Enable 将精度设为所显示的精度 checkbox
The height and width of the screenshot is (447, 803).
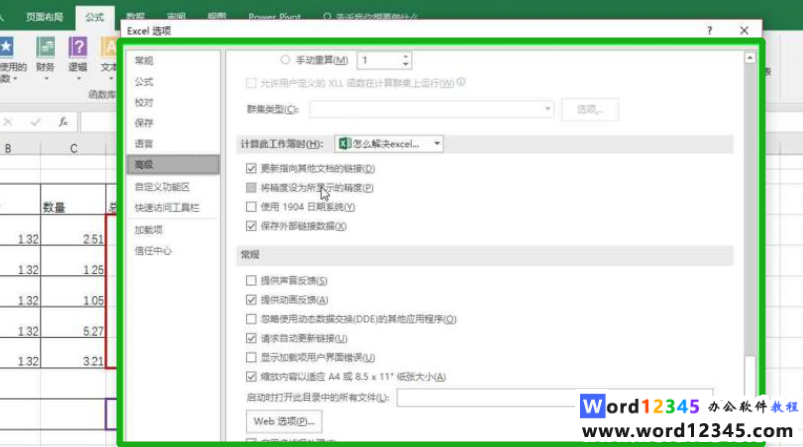251,188
